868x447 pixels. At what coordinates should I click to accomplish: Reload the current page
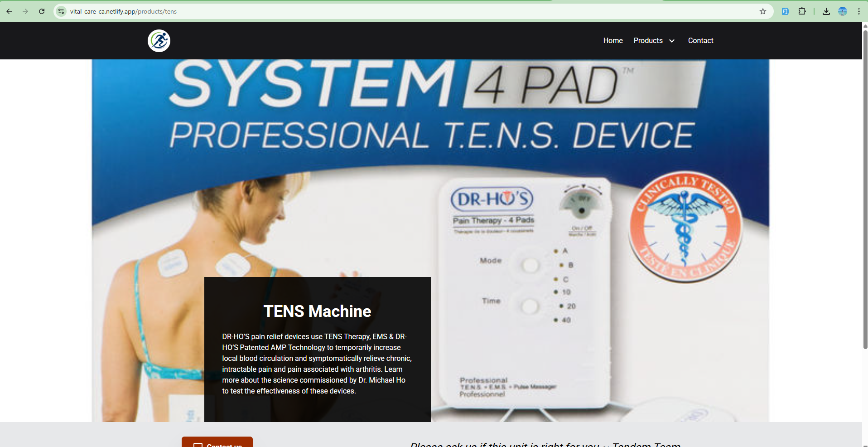tap(42, 11)
